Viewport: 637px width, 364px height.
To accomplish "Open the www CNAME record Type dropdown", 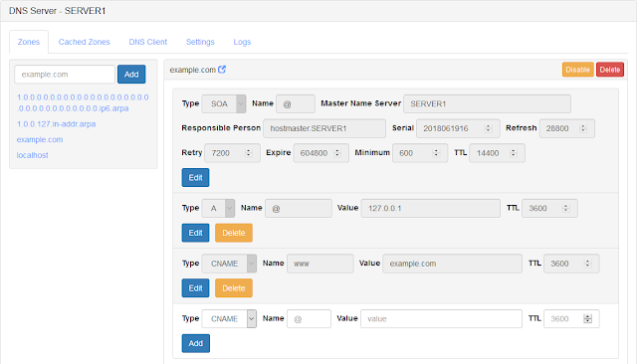I will pos(229,264).
